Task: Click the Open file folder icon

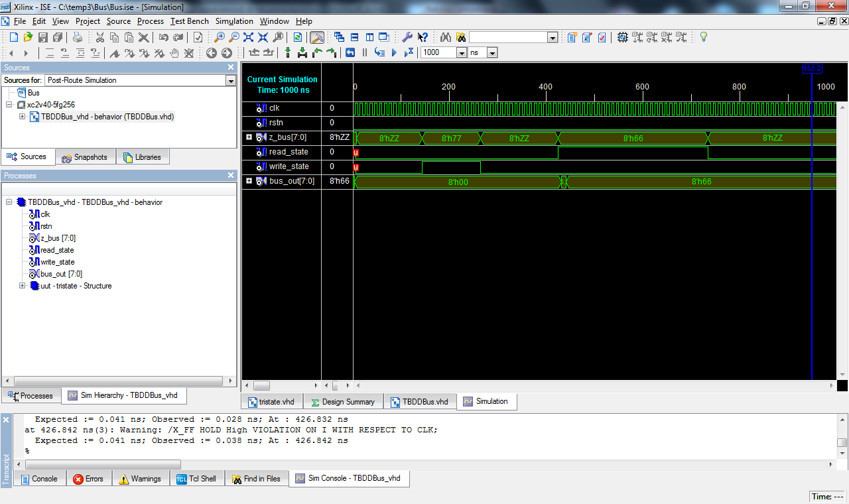Action: 29,37
